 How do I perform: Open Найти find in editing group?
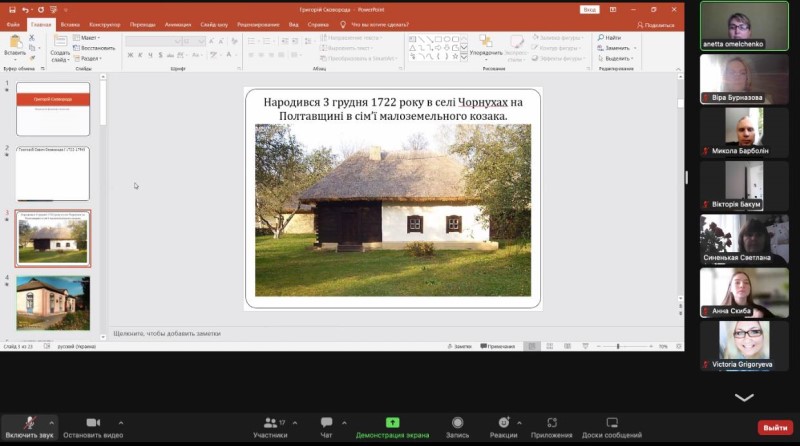tap(609, 38)
